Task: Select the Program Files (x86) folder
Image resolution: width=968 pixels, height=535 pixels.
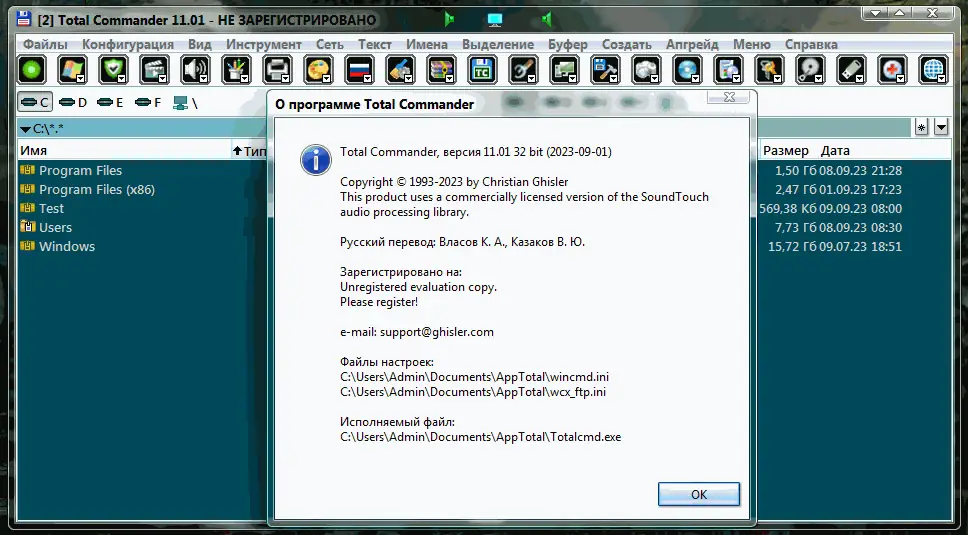Action: (97, 189)
